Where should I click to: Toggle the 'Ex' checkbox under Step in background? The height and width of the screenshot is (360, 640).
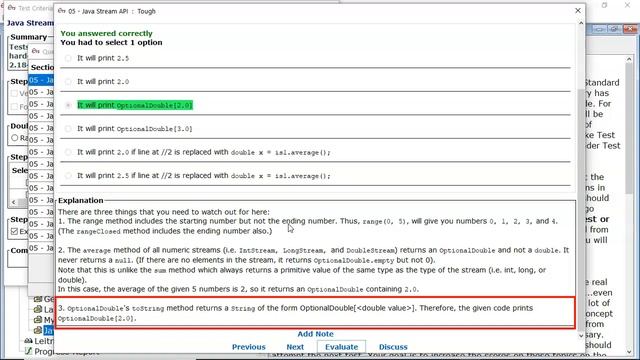(x=15, y=231)
